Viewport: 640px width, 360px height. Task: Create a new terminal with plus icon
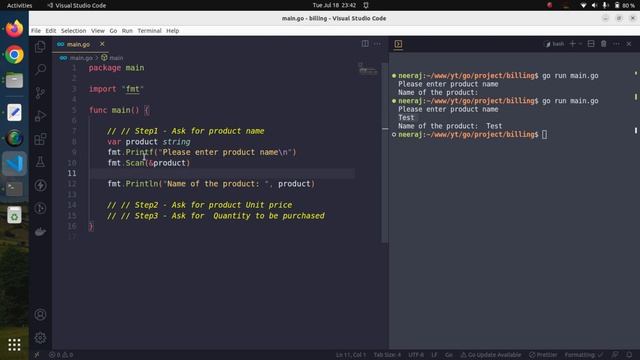pos(572,44)
